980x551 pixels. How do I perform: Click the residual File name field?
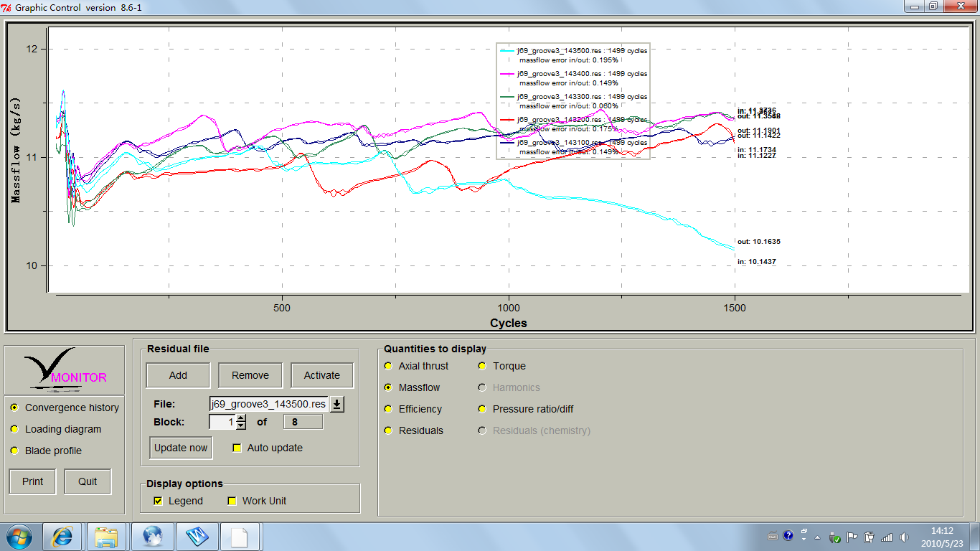tap(268, 404)
